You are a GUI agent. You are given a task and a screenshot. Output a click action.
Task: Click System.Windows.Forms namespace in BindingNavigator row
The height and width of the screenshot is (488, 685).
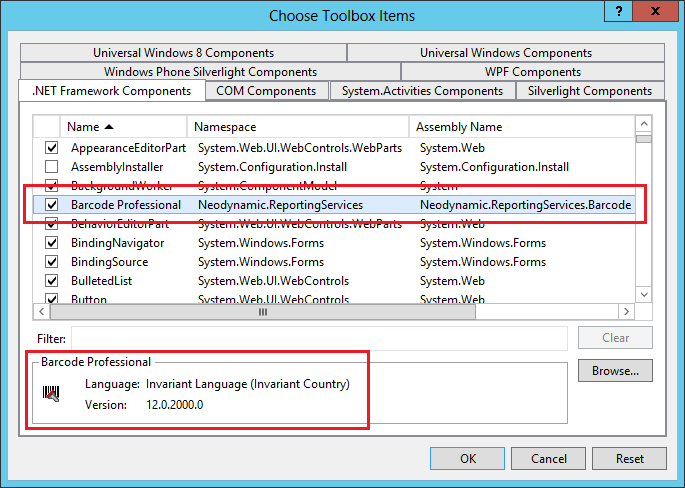261,243
